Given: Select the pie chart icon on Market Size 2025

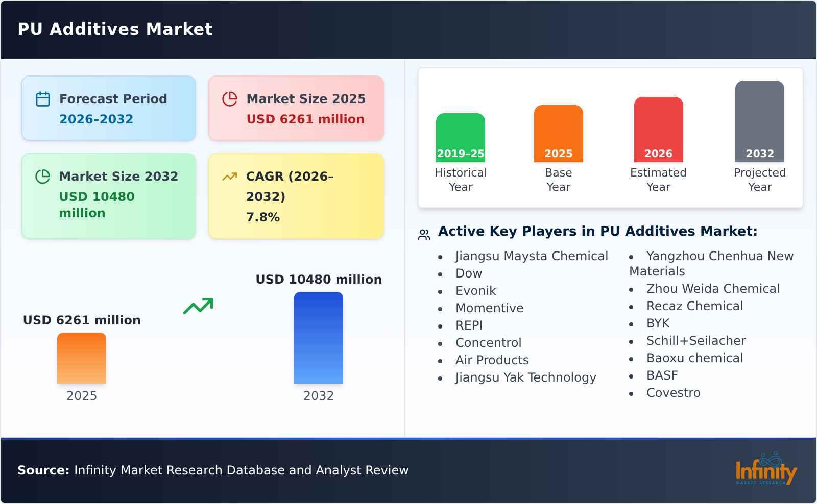Looking at the screenshot, I should [230, 98].
